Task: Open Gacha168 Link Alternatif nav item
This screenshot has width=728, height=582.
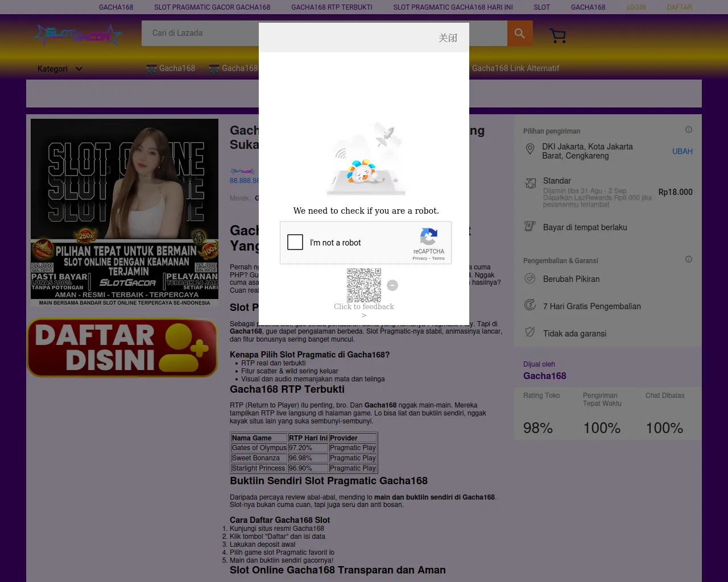Action: (x=515, y=68)
